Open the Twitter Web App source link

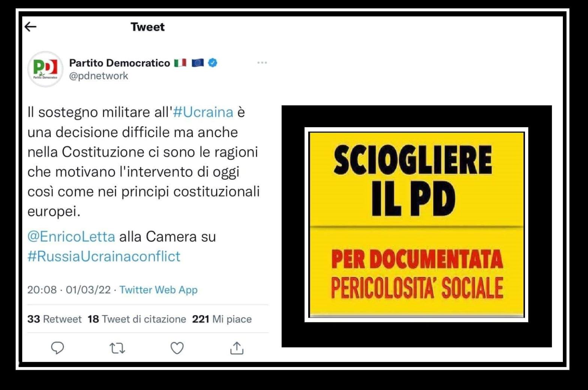tap(158, 290)
